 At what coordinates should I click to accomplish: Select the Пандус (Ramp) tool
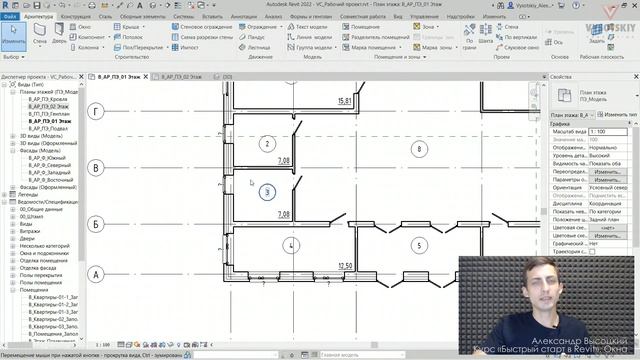coord(252,37)
